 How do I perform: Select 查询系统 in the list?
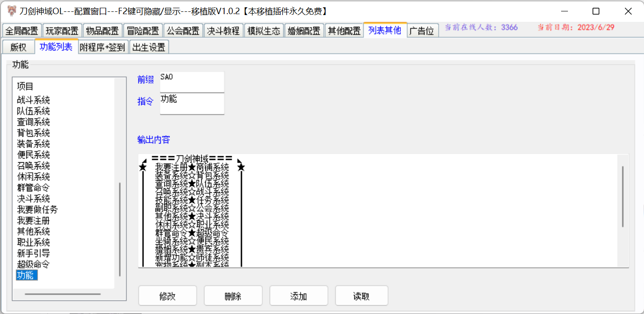(34, 122)
